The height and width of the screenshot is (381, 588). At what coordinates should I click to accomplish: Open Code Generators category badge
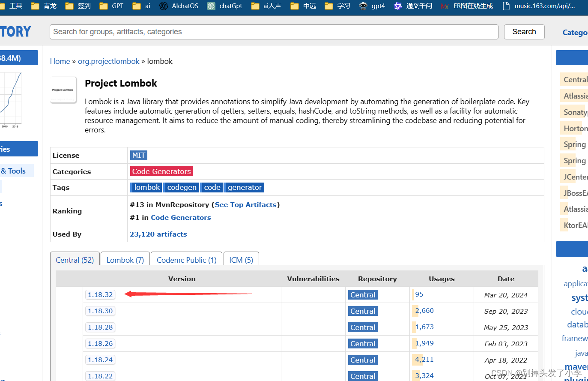(161, 171)
